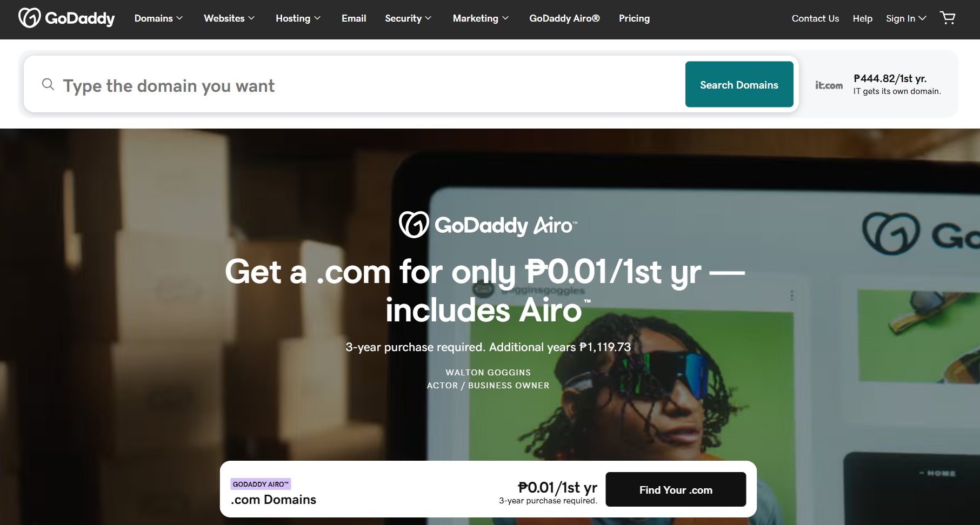Open the Contact Us link

pos(815,18)
